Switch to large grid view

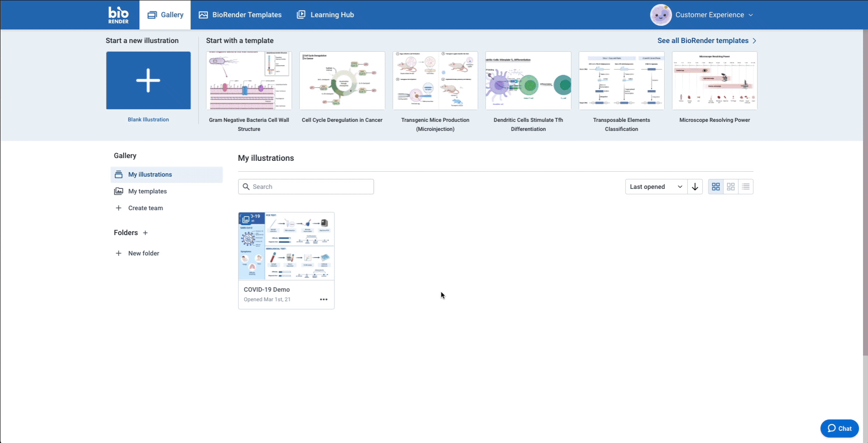[715, 187]
